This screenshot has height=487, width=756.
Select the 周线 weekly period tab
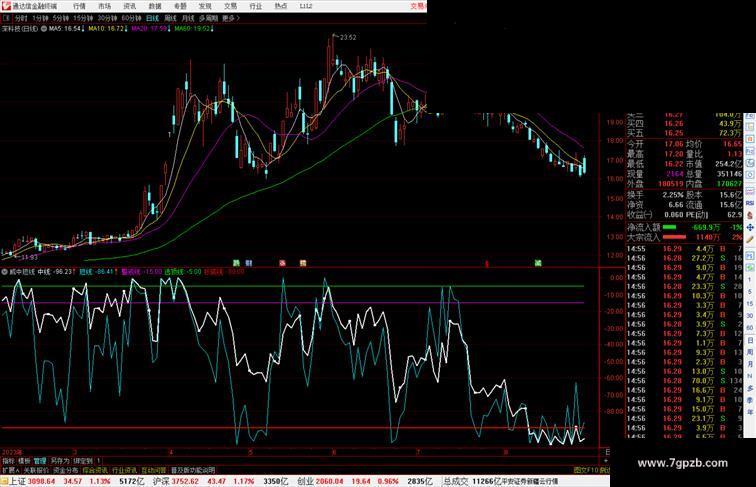pos(170,18)
